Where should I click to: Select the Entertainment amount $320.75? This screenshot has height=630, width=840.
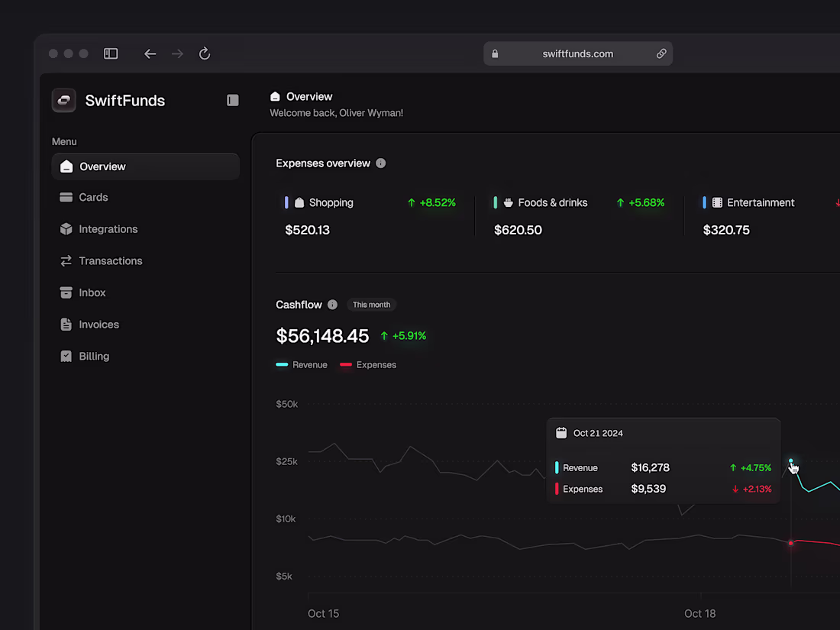point(726,231)
